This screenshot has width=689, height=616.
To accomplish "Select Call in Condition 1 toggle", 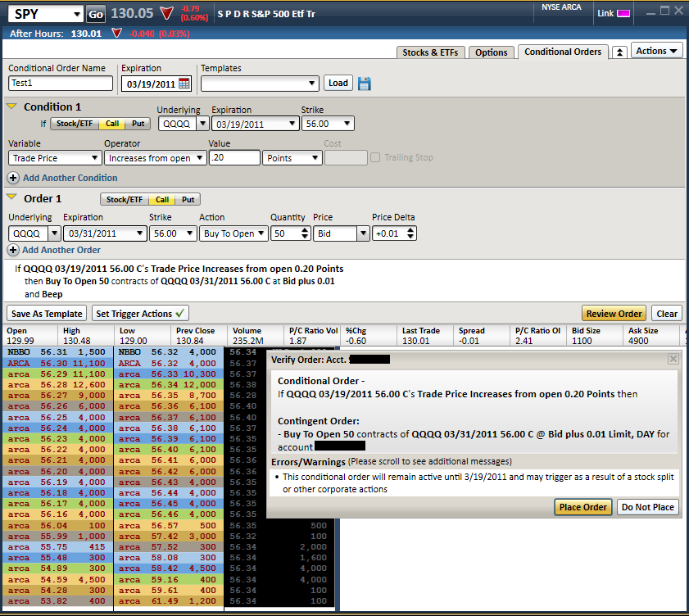I will pyautogui.click(x=112, y=124).
